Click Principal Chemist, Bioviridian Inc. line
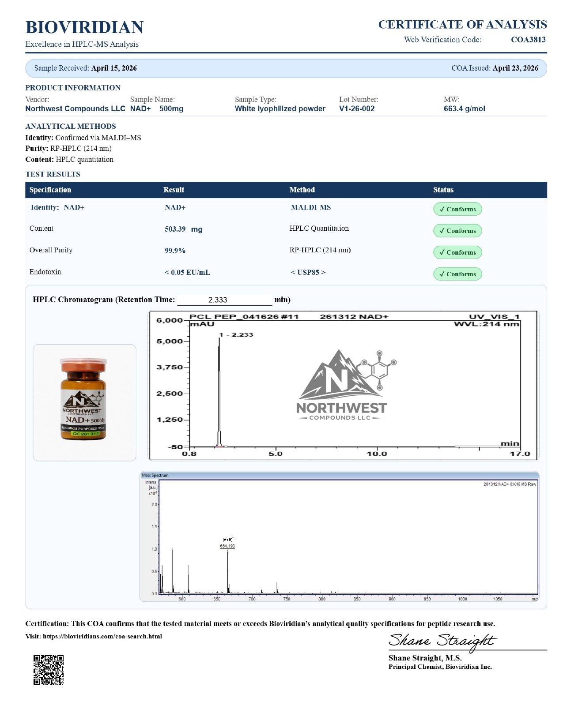This screenshot has height=728, width=563. coord(440,667)
